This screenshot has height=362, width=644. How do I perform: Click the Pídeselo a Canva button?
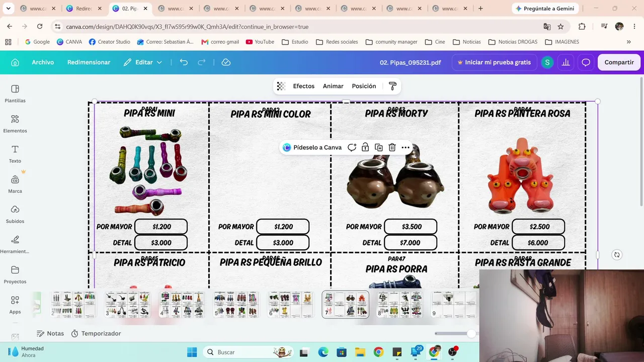[x=312, y=147]
